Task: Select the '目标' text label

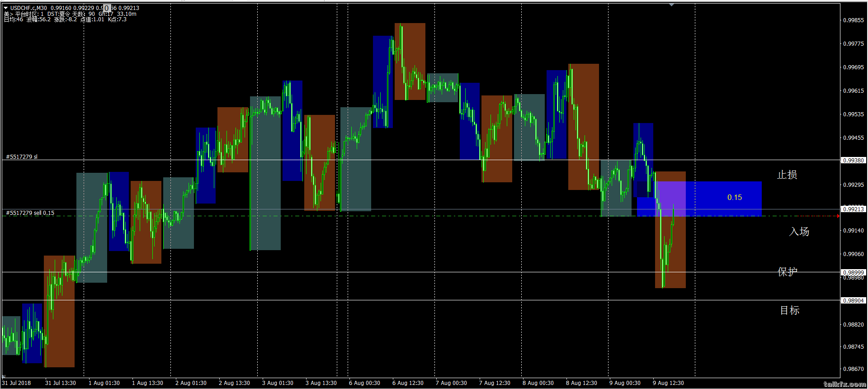Action: pyautogui.click(x=790, y=310)
